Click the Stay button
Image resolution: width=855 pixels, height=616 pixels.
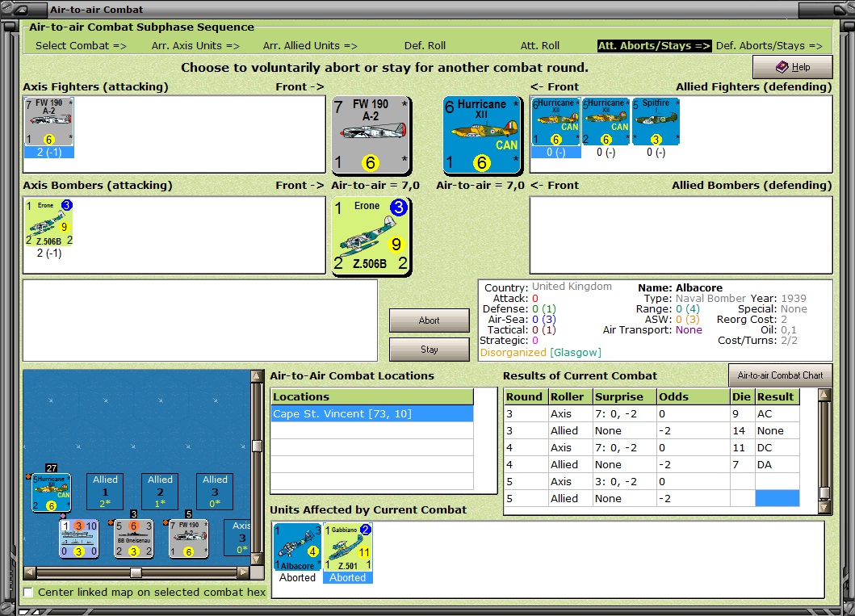pos(430,350)
